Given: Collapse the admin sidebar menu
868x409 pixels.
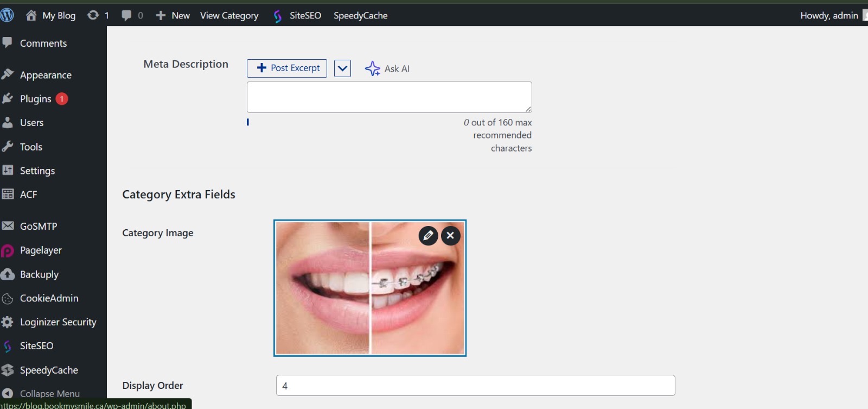Looking at the screenshot, I should click(49, 393).
